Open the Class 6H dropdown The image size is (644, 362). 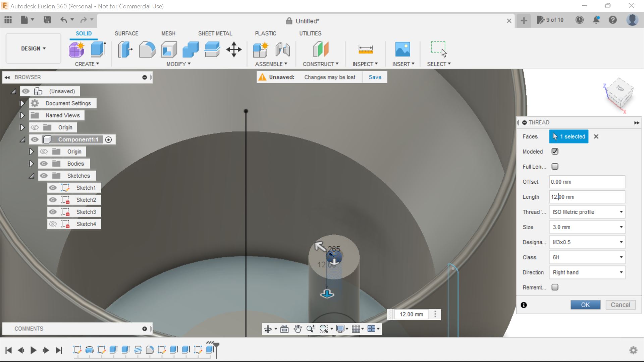pyautogui.click(x=587, y=257)
